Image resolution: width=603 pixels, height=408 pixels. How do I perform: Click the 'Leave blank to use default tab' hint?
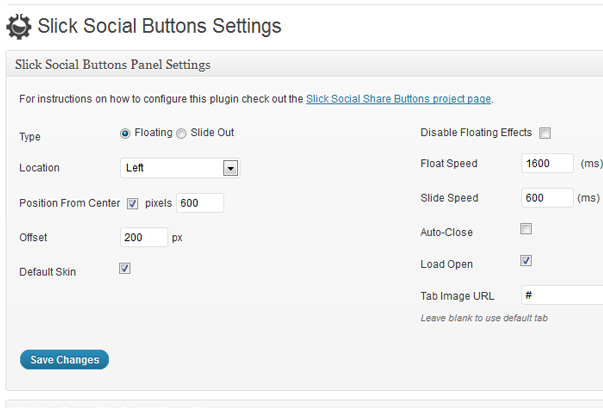(484, 318)
